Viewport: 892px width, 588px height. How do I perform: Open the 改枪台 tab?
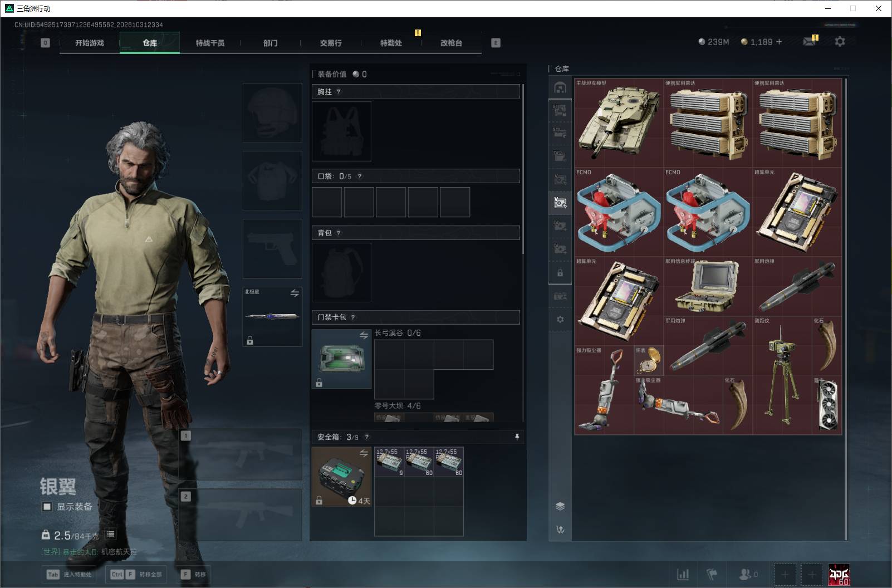click(x=451, y=43)
